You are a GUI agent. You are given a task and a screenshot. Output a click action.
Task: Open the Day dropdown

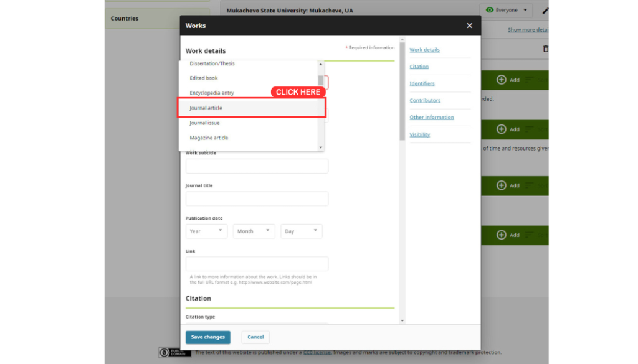click(x=301, y=231)
